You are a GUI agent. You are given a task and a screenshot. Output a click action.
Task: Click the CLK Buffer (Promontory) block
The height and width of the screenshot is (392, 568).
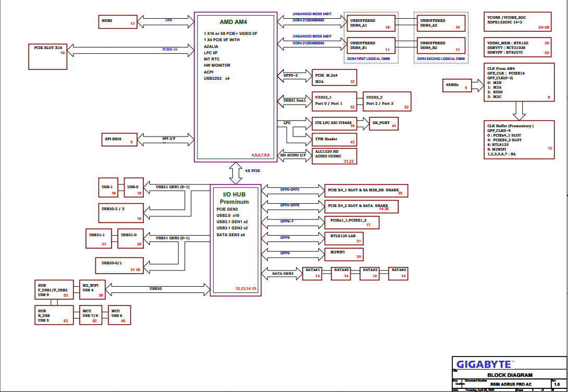click(x=519, y=140)
